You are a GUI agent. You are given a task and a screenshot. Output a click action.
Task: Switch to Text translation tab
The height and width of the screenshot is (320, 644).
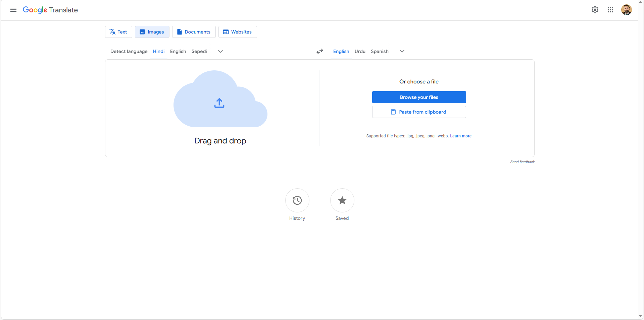(118, 32)
